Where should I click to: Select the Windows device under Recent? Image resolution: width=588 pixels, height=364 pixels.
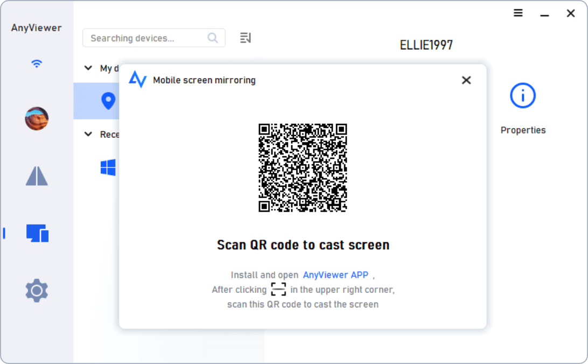click(108, 167)
